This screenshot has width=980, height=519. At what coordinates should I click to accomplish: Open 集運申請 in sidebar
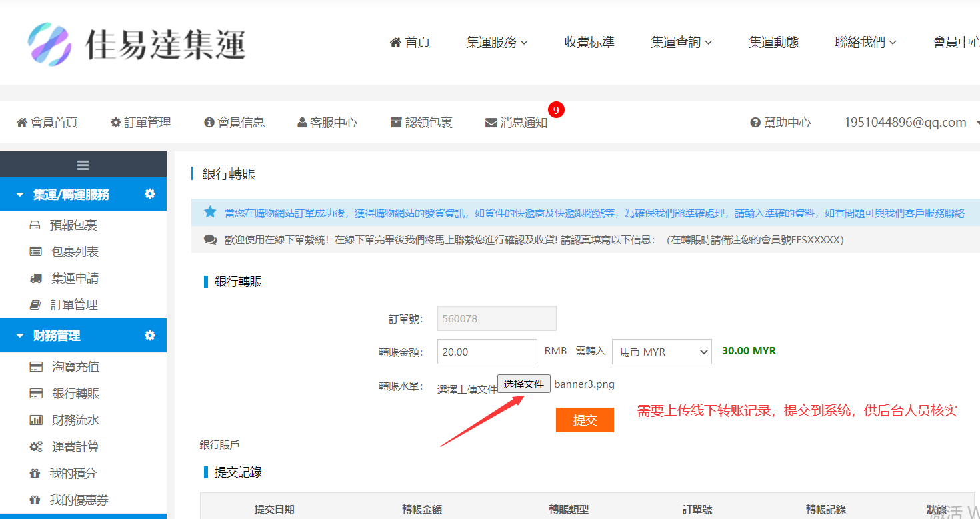point(75,278)
